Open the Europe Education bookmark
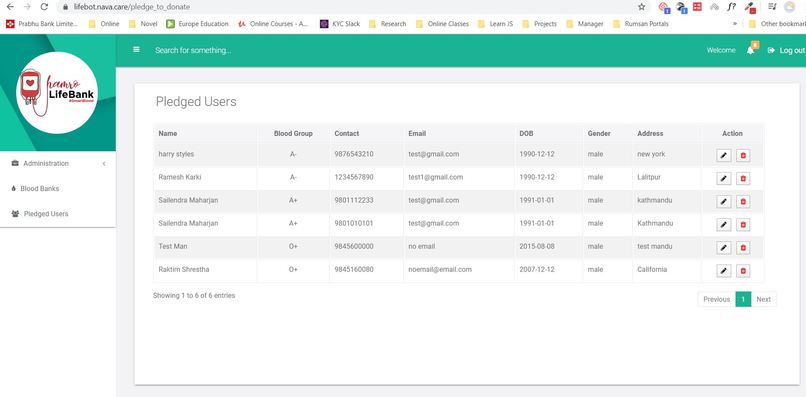The height and width of the screenshot is (397, 806). click(197, 24)
